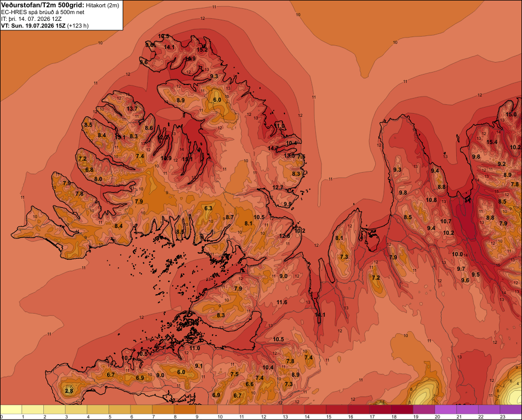522x420 pixels.
Task: Select the 13.5 temperature label
Action: (289, 155)
